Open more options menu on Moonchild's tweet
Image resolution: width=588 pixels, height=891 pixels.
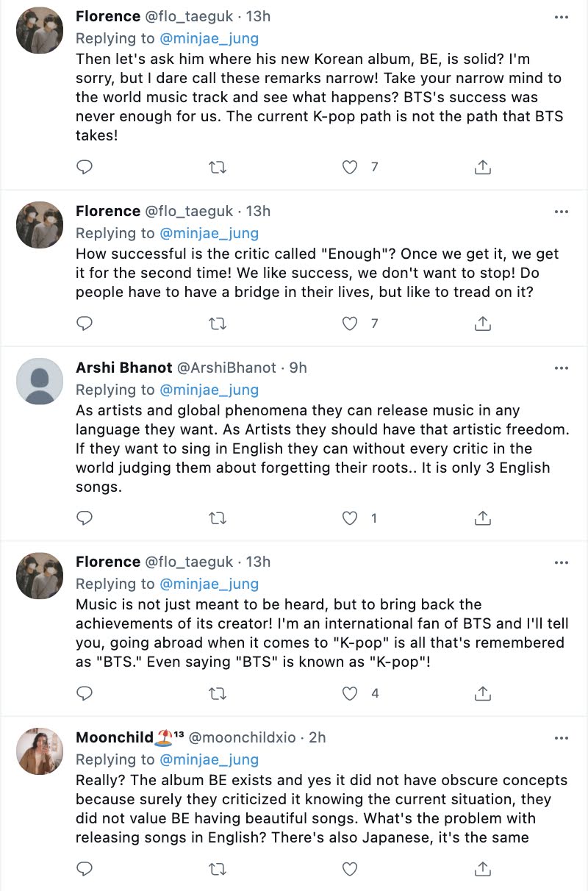[x=562, y=737]
